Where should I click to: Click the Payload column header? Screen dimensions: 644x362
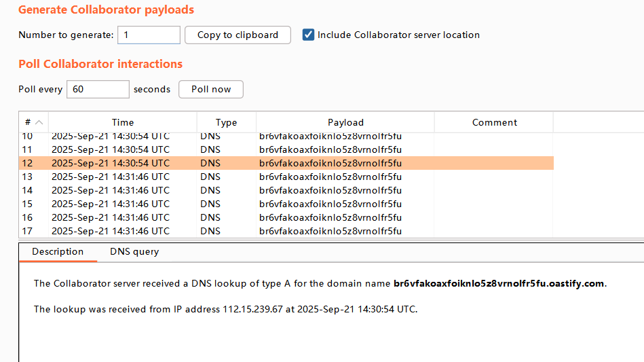[x=345, y=122]
